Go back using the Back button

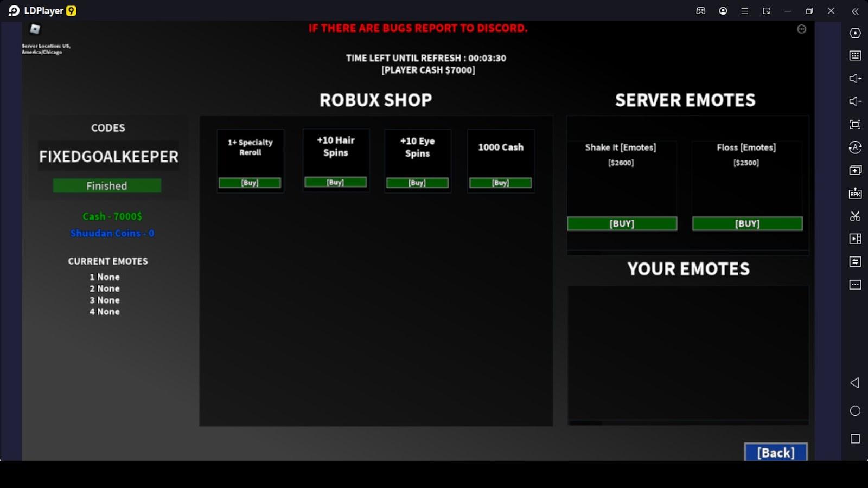click(x=776, y=452)
